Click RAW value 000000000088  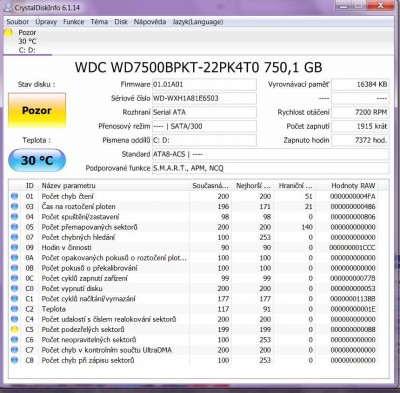coord(353,330)
